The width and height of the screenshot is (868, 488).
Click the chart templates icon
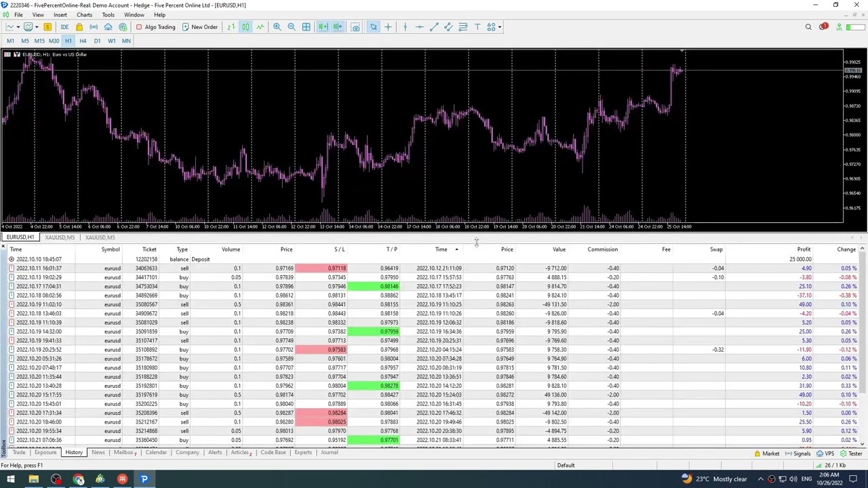[x=28, y=27]
